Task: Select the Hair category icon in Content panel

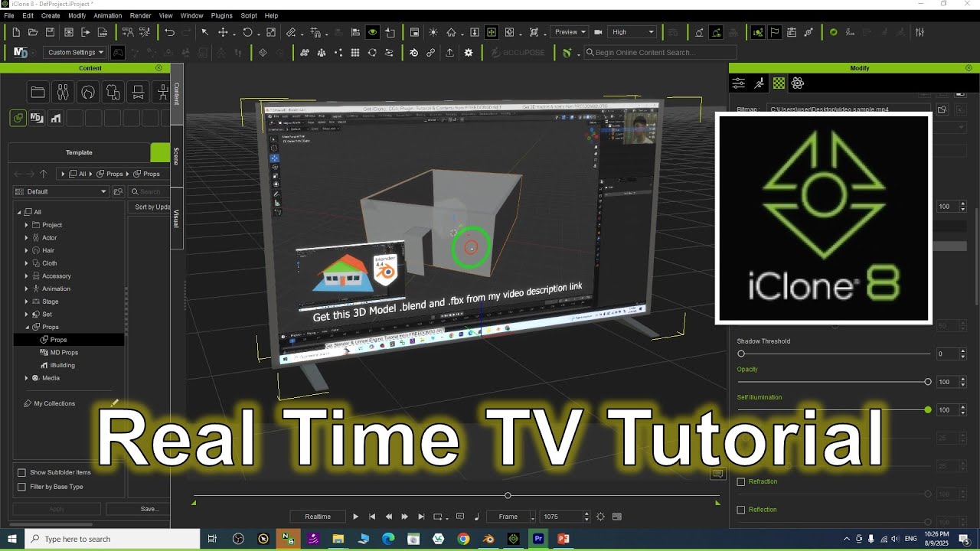Action: [88, 93]
